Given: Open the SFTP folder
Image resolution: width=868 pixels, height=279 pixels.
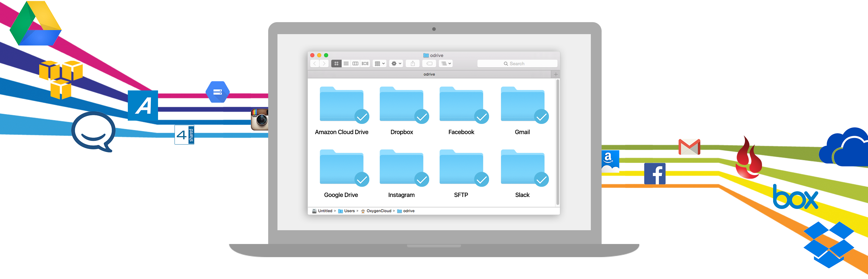Looking at the screenshot, I should [x=461, y=168].
